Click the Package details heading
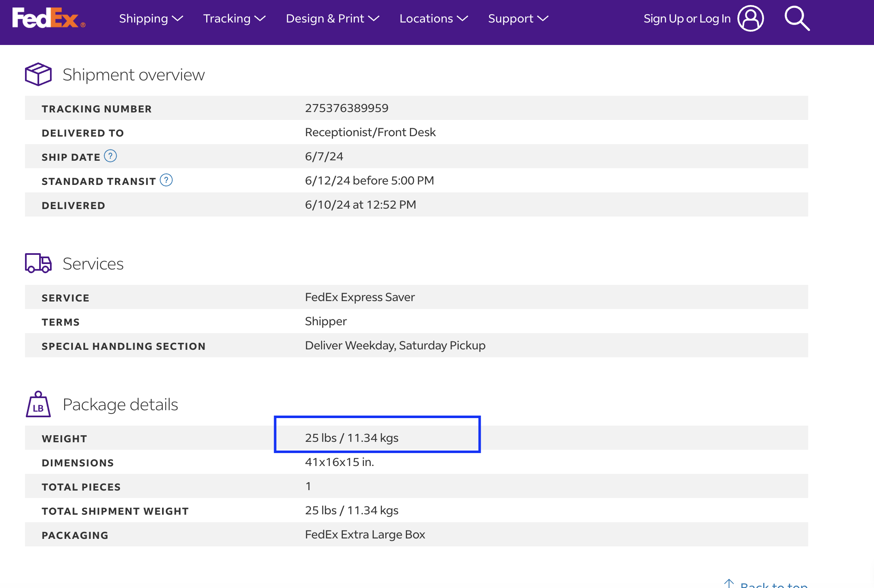874x588 pixels. coord(120,404)
